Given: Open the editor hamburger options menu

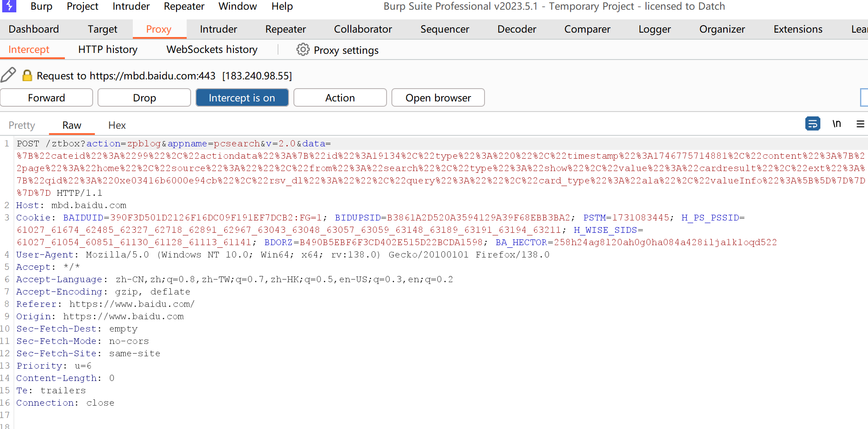Looking at the screenshot, I should (860, 124).
